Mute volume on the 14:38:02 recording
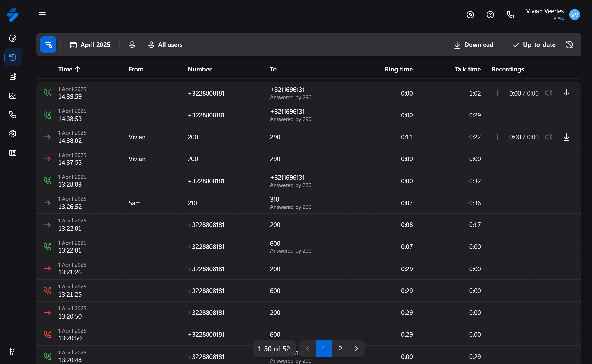 click(549, 137)
